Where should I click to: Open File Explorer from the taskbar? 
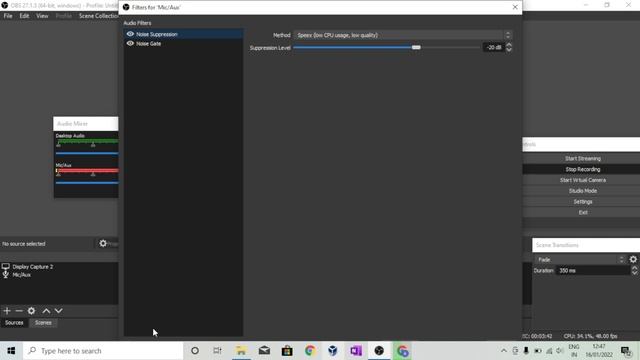(x=241, y=351)
